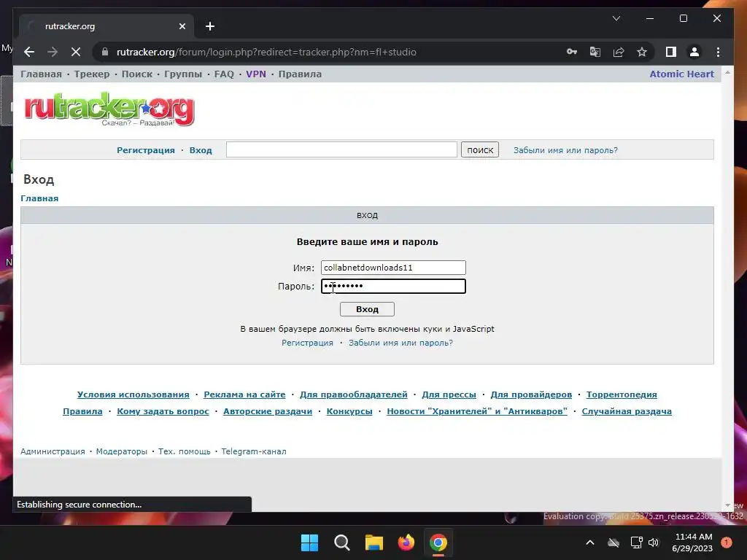Click Регистрация next to the search box
Screen dimensions: 747x560
pyautogui.click(x=146, y=150)
